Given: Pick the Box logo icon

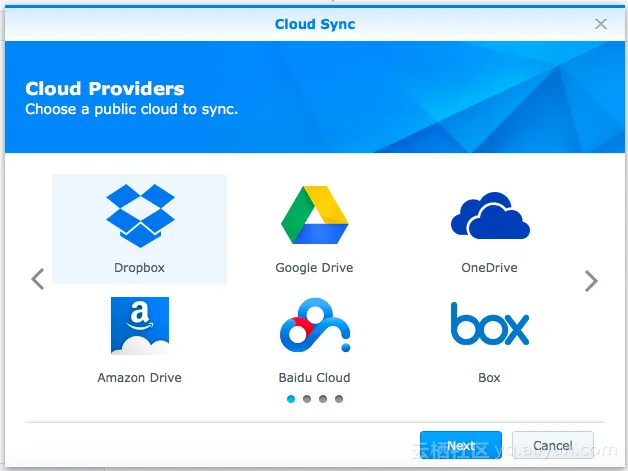Looking at the screenshot, I should point(490,324).
